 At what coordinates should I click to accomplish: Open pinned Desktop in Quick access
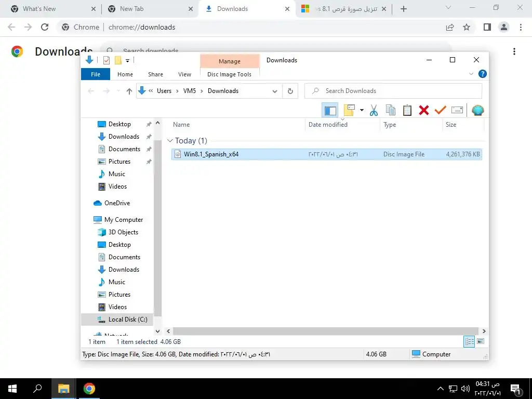click(x=119, y=124)
